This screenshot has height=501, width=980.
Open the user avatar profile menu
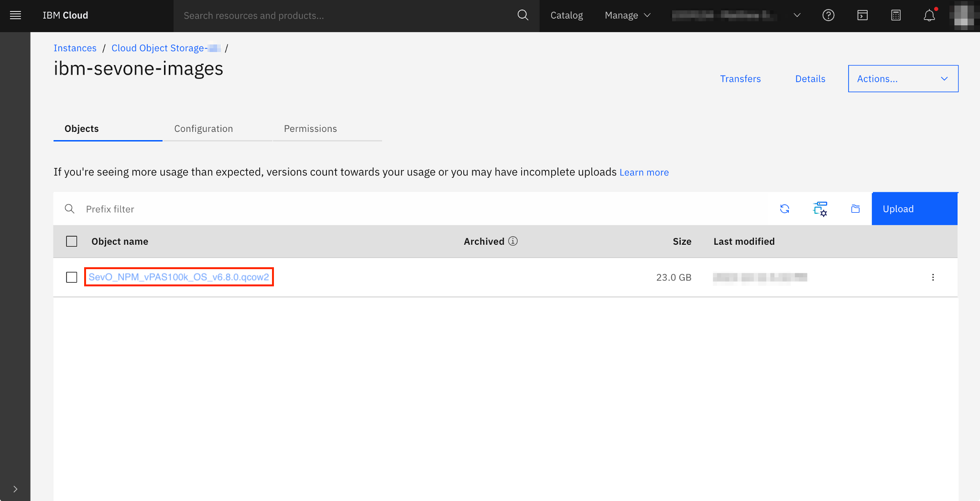tap(963, 15)
